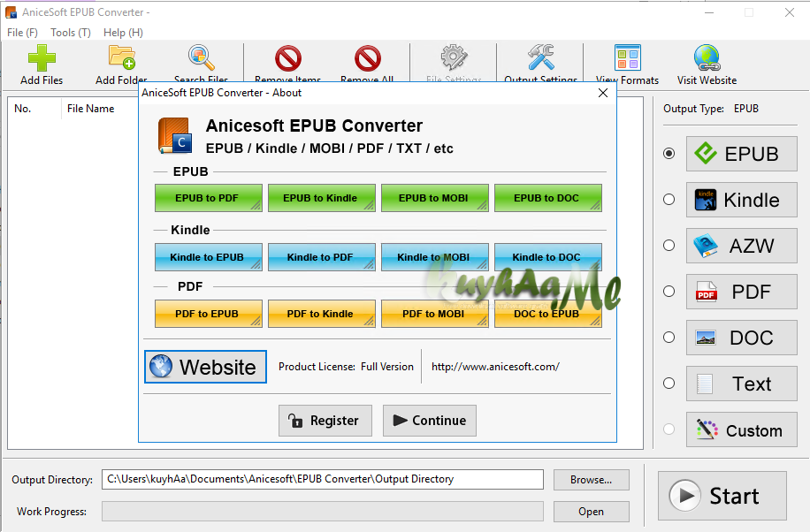The height and width of the screenshot is (532, 810).
Task: Click the PDF to Kindle button
Action: [321, 314]
